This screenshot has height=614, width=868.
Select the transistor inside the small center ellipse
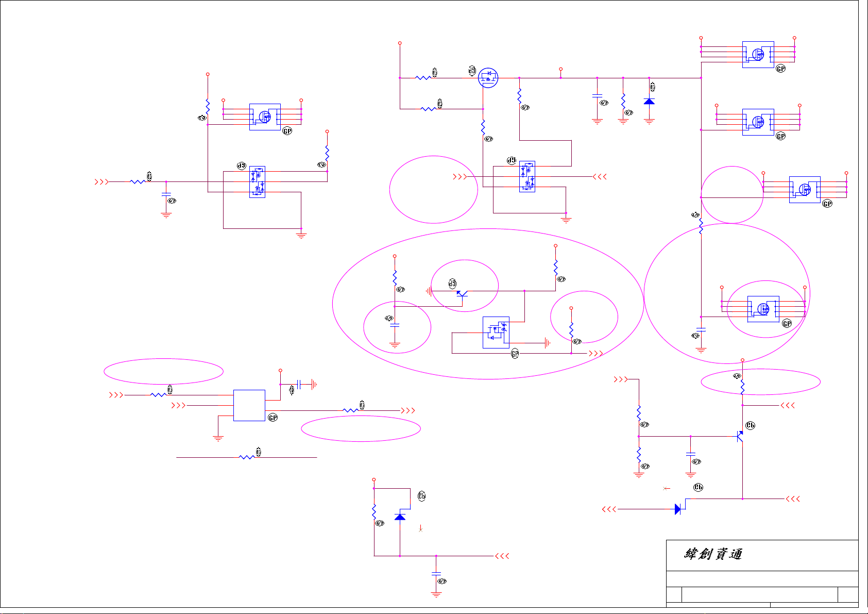462,294
